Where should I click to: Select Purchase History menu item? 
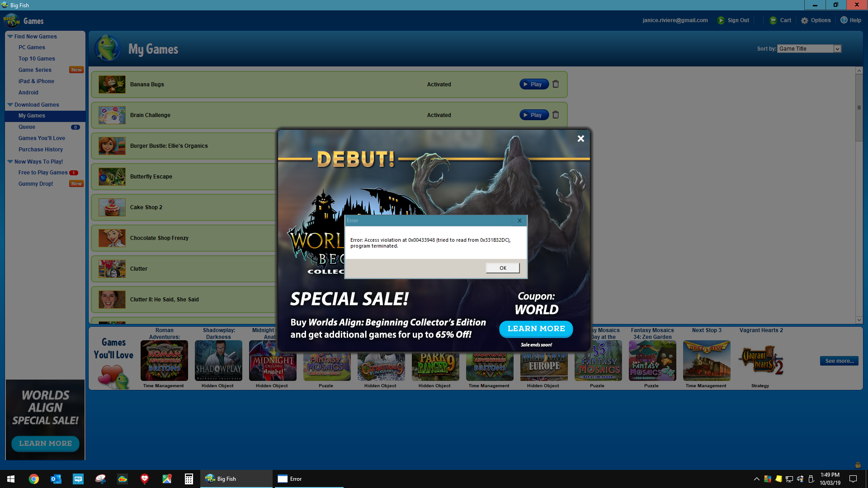[40, 149]
